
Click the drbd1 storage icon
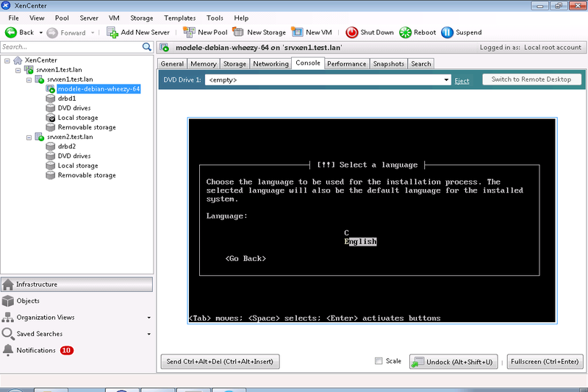51,99
